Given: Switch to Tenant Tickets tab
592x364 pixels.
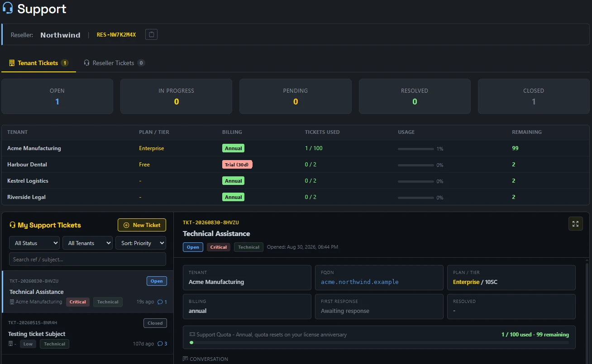Looking at the screenshot, I should [38, 63].
